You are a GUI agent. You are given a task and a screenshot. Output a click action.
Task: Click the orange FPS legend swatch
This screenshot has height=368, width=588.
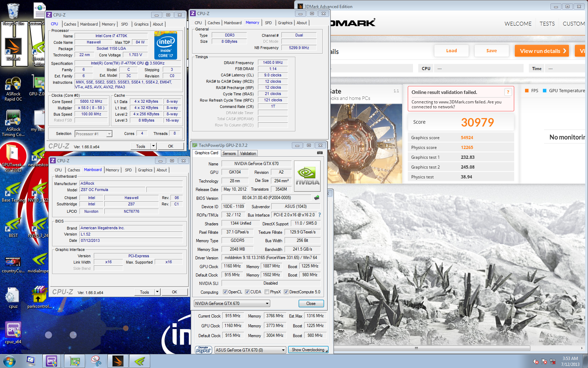(x=526, y=91)
